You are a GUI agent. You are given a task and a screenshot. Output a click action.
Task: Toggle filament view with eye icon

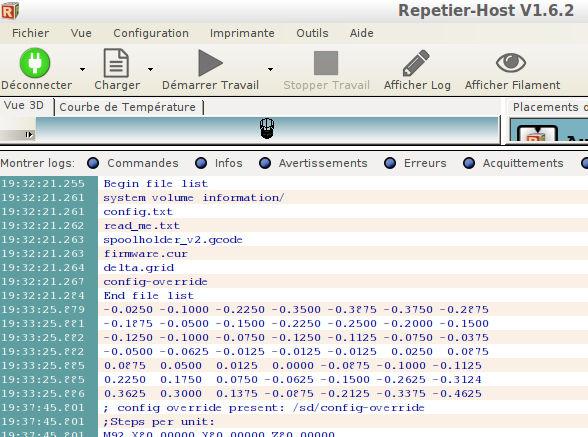511,62
